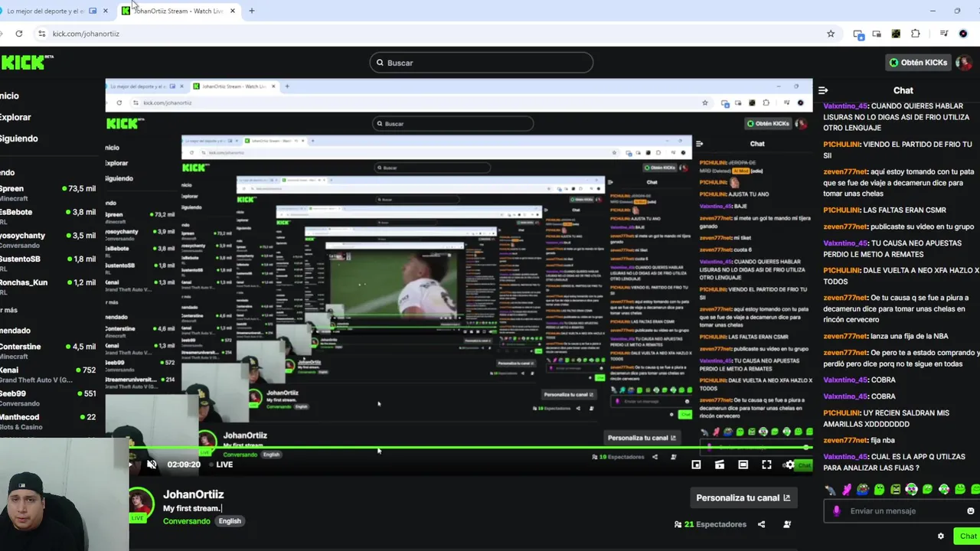The image size is (980, 551).
Task: Enter fullscreen mode on the video player
Action: (766, 465)
